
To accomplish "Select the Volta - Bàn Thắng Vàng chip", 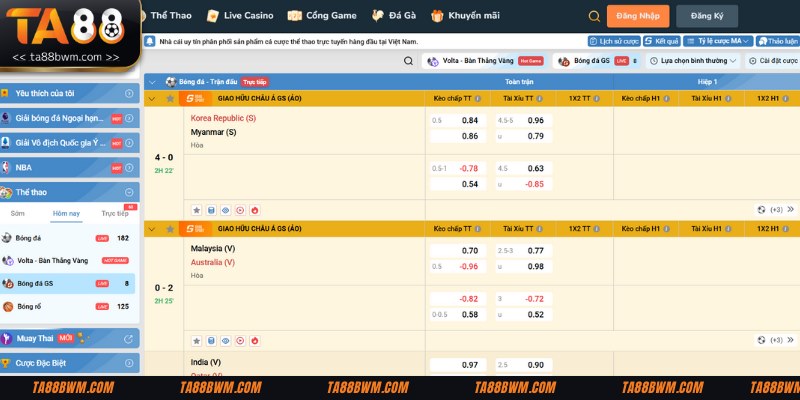I will tap(484, 61).
